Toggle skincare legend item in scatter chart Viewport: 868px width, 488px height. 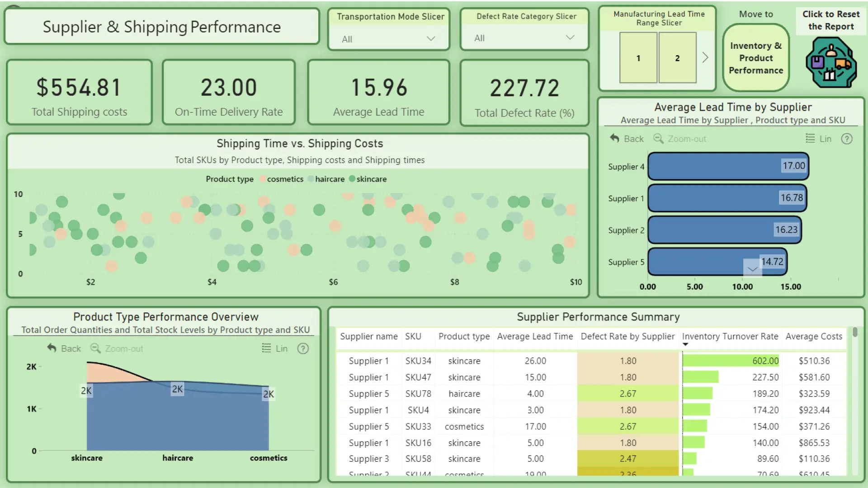[x=368, y=179]
